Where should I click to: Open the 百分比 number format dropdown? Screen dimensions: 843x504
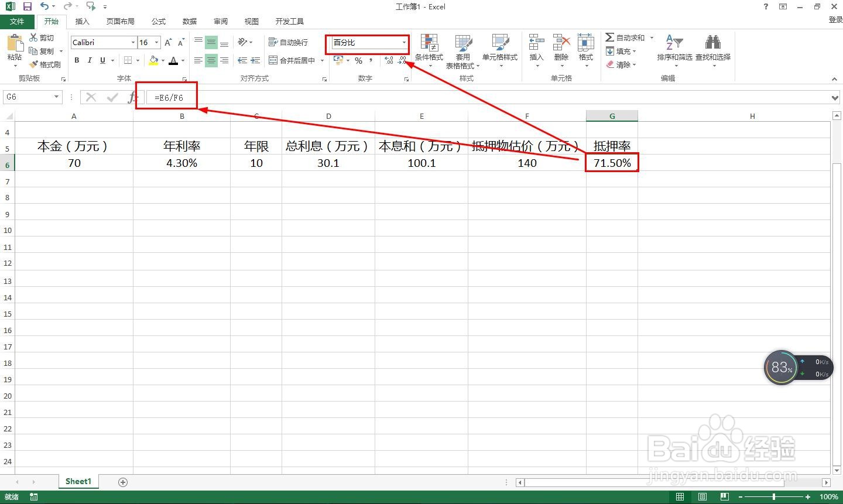click(404, 42)
